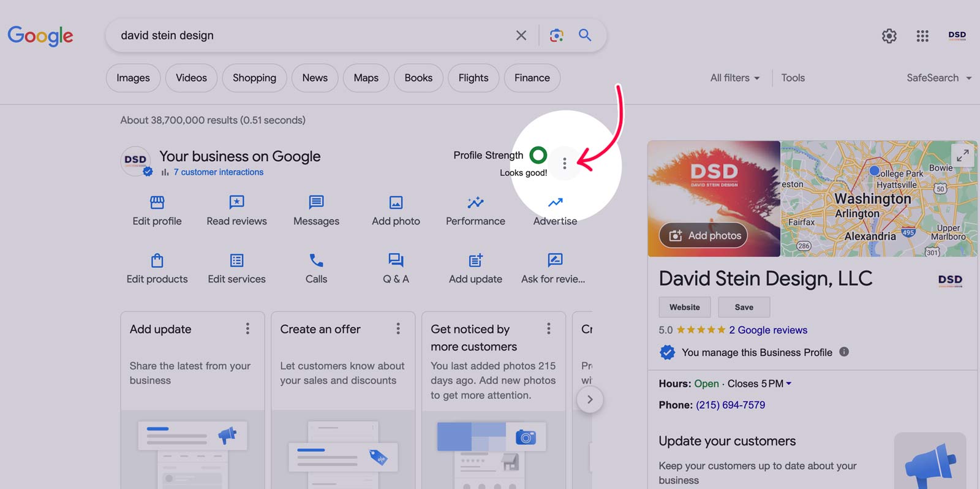Screen dimensions: 980x489
Task: Open options menu on Add update card
Action: click(247, 329)
